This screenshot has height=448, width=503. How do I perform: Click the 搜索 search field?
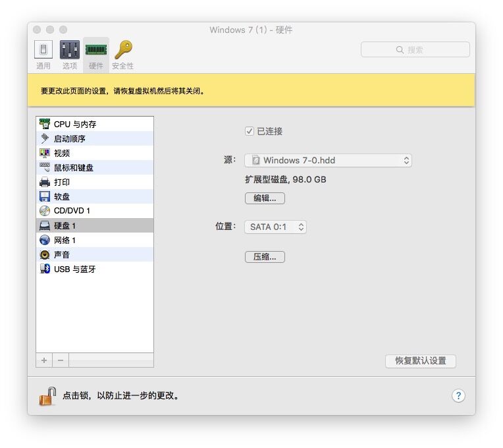(415, 49)
